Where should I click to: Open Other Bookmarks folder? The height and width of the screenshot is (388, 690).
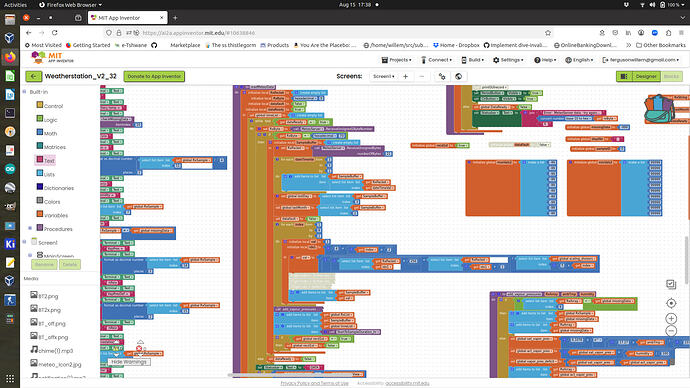click(661, 45)
